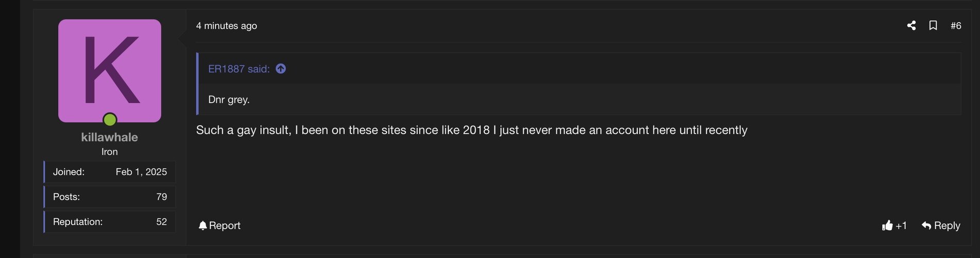The height and width of the screenshot is (258, 980).
Task: Click the Posts label in user stats
Action: tap(66, 197)
